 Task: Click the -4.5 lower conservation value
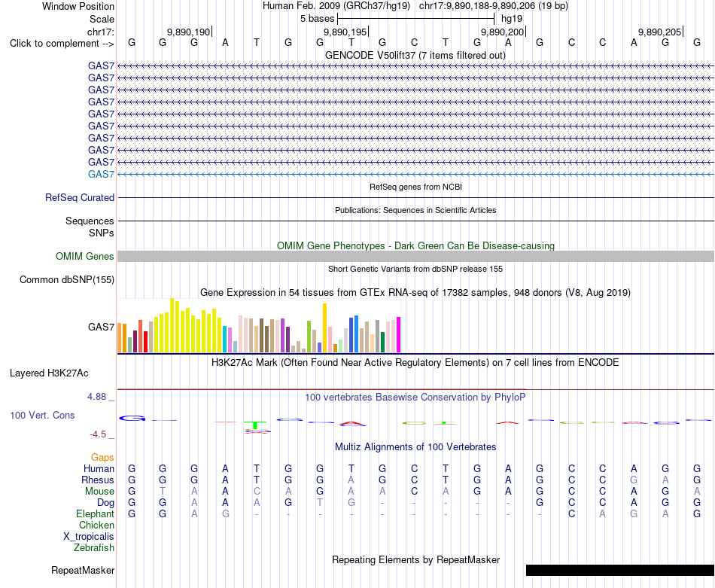pyautogui.click(x=98, y=434)
